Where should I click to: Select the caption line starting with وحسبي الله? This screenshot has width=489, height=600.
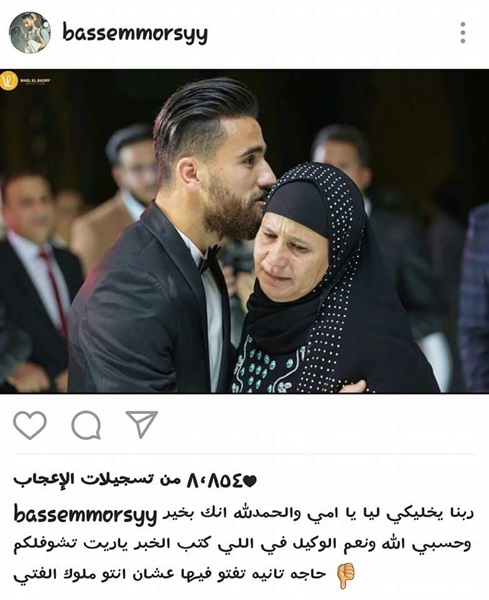coord(242,545)
